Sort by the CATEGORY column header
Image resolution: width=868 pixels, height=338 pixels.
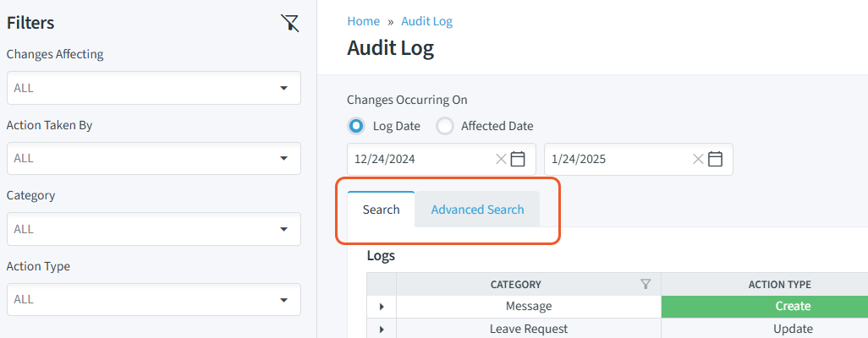tap(516, 284)
